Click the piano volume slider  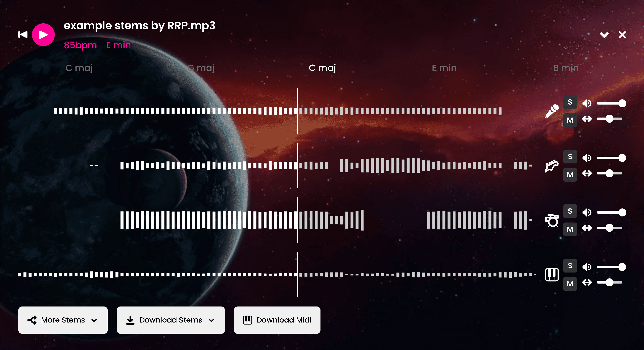[612, 267]
